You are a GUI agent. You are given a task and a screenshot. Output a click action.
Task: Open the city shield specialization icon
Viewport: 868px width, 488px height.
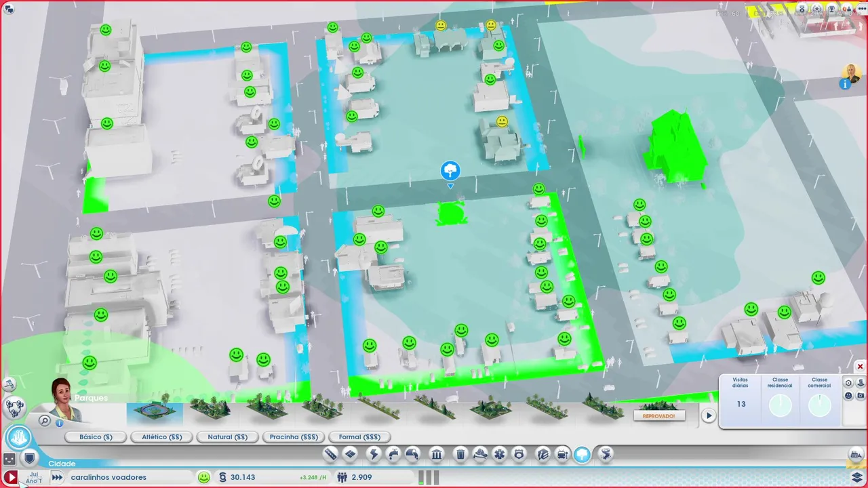pos(29,458)
